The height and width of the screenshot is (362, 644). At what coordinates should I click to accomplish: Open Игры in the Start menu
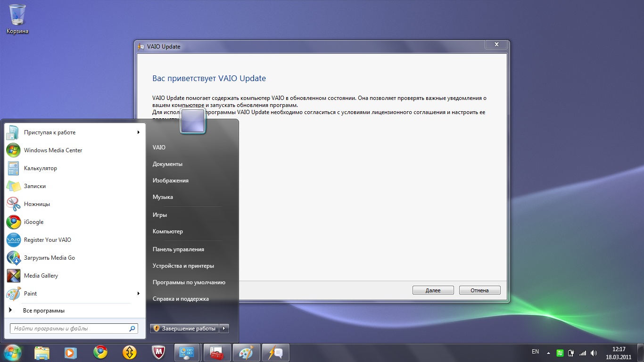[160, 215]
